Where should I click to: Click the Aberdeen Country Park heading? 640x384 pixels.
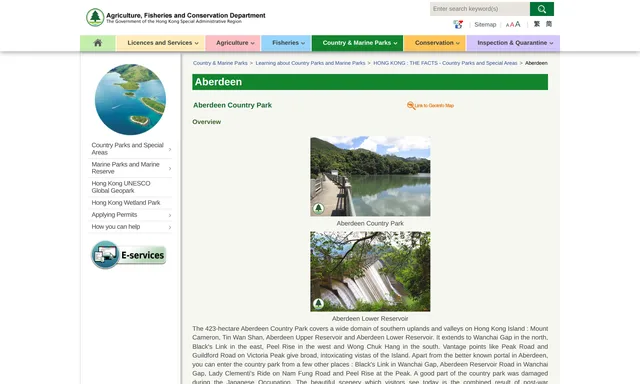[x=232, y=105]
